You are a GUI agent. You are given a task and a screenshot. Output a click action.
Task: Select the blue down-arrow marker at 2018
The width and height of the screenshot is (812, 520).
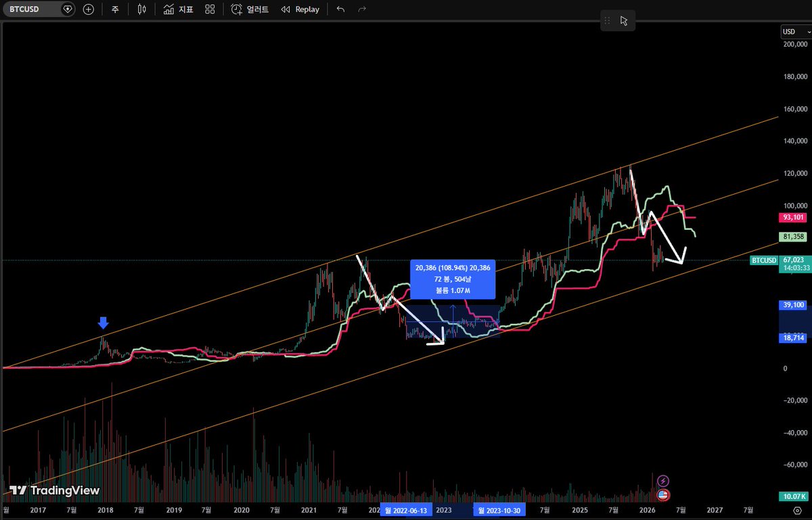pos(103,323)
